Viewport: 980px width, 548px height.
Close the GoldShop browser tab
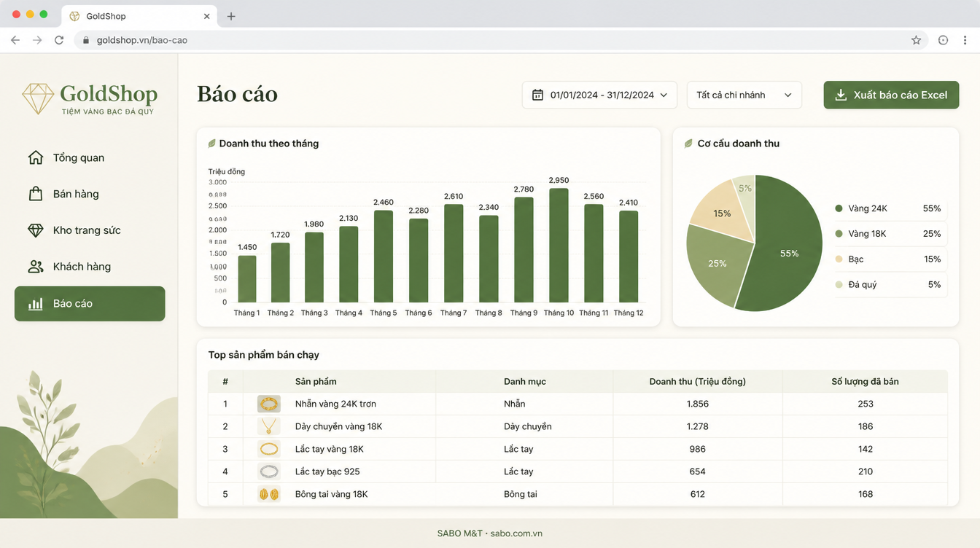tap(207, 16)
